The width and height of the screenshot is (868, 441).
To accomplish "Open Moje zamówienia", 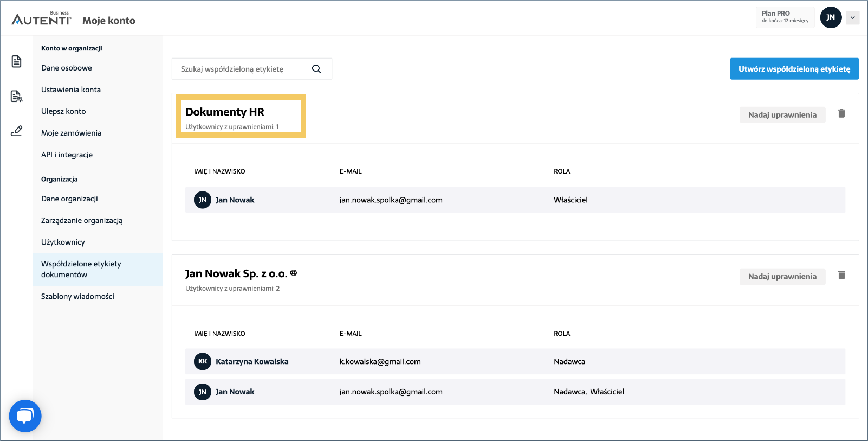I will coord(72,133).
